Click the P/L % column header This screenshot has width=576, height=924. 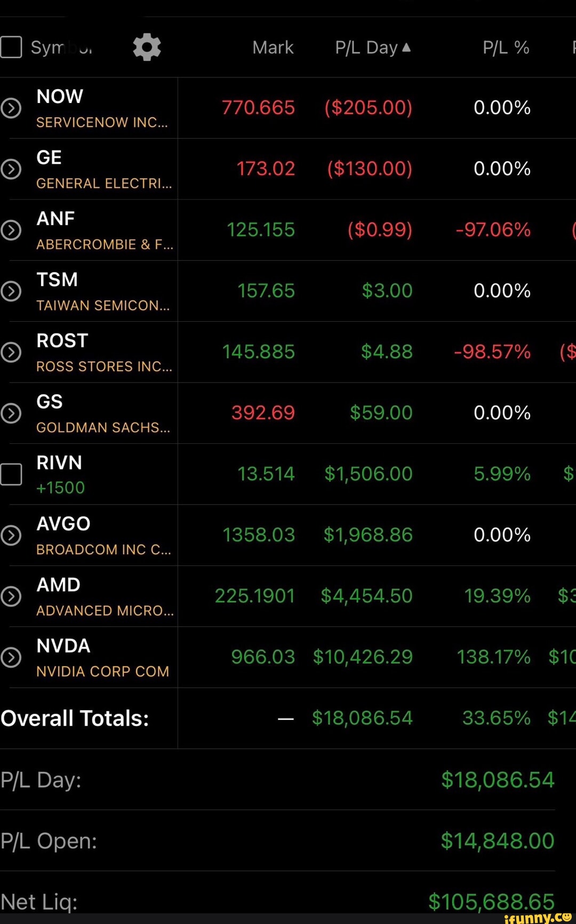[x=506, y=47]
